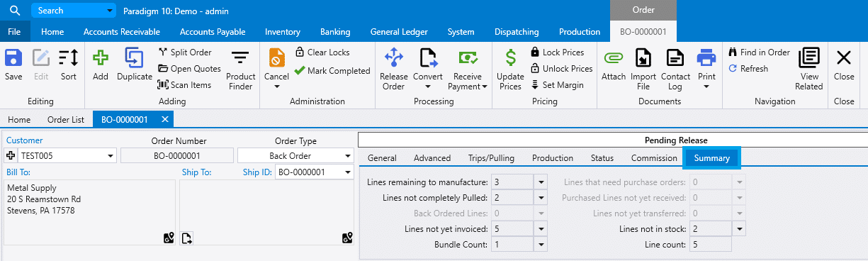The height and width of the screenshot is (261, 868).
Task: Open the Advanced order tab
Action: (x=432, y=158)
